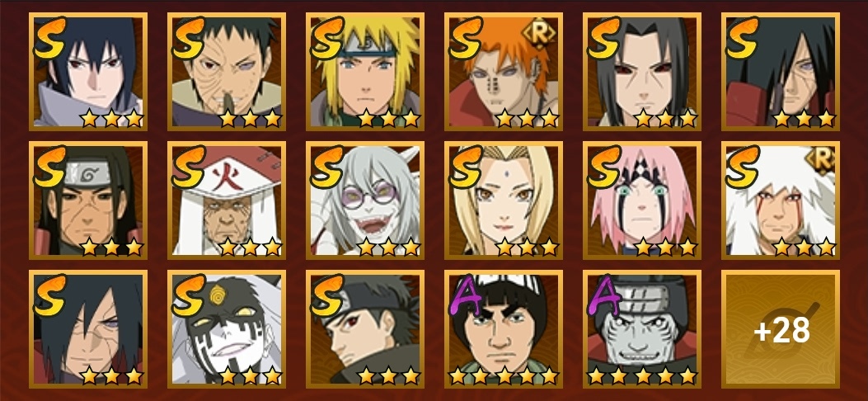The height and width of the screenshot is (401, 868).
Task: Pick the spiky yellow-haired Minato ninja card
Action: tap(365, 72)
